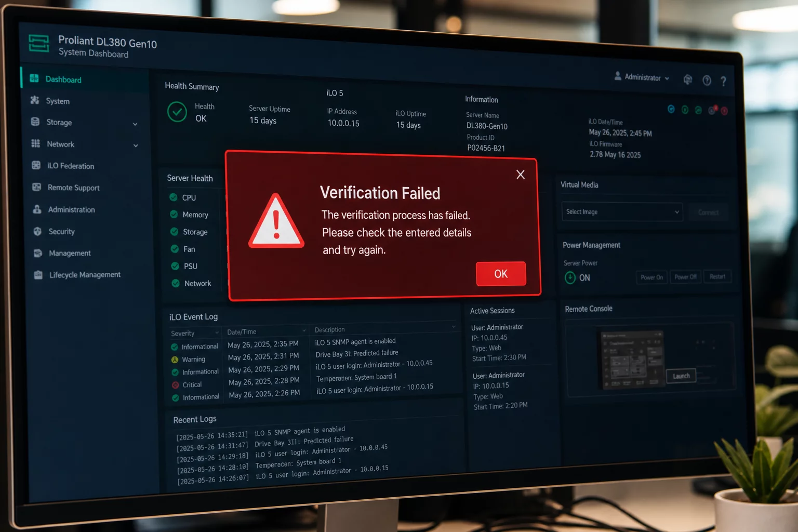
Task: Click 'iLO 5 SNMP agent is enabled' event description
Action: 355,341
